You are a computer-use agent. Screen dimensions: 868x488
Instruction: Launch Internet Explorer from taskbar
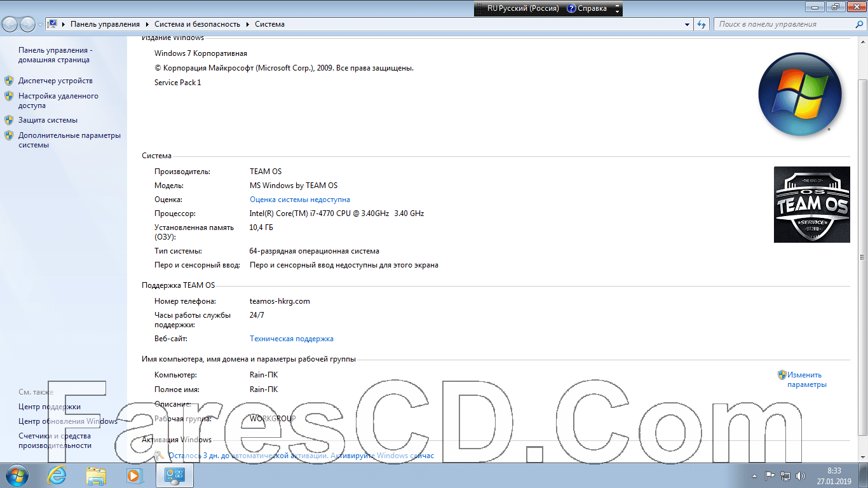pyautogui.click(x=58, y=475)
